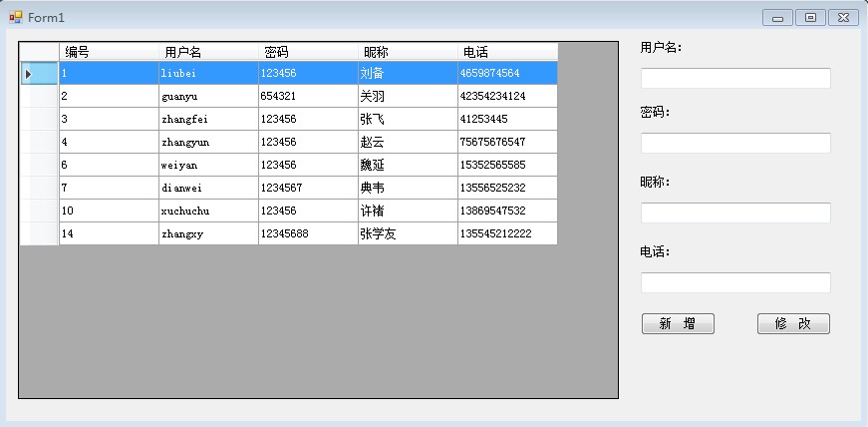Viewport: 868px width, 427px height.
Task: Select nickname cell '刘备'
Action: [x=408, y=73]
